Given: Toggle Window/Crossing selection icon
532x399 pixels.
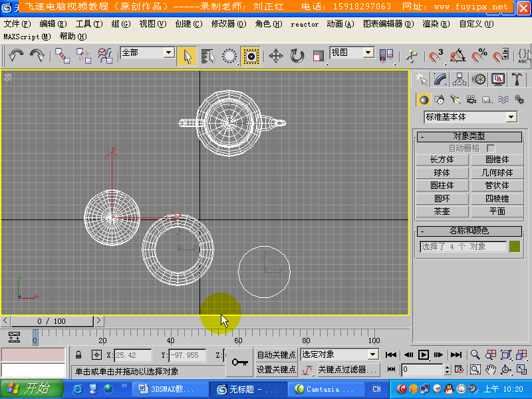Looking at the screenshot, I should [x=251, y=56].
